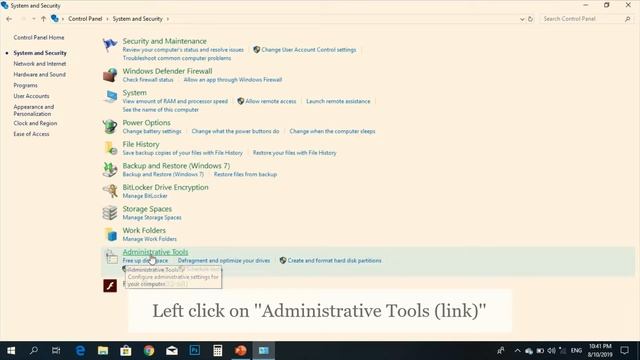Open the Windows Defender Firewall icon
Screen dimensions: 640x360
(x=110, y=75)
